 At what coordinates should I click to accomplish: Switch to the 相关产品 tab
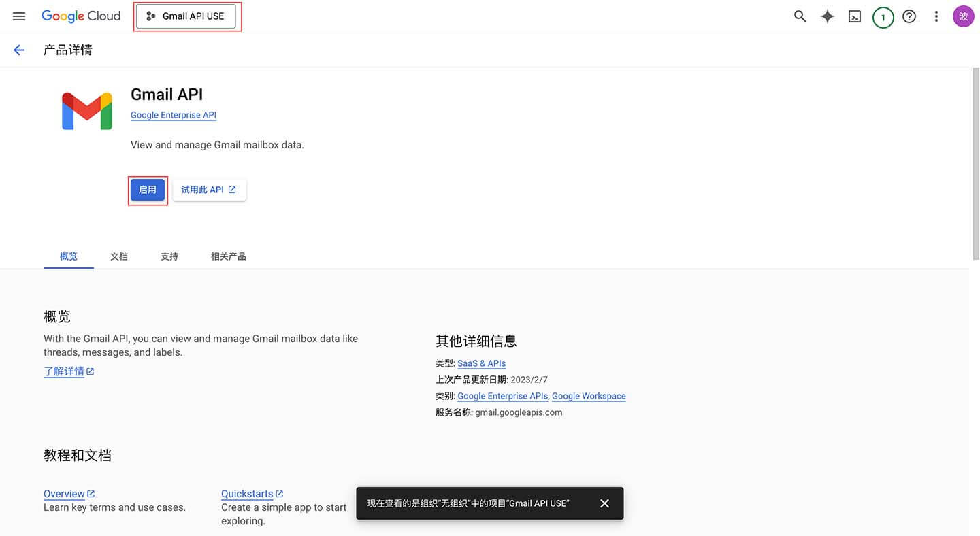pyautogui.click(x=228, y=256)
